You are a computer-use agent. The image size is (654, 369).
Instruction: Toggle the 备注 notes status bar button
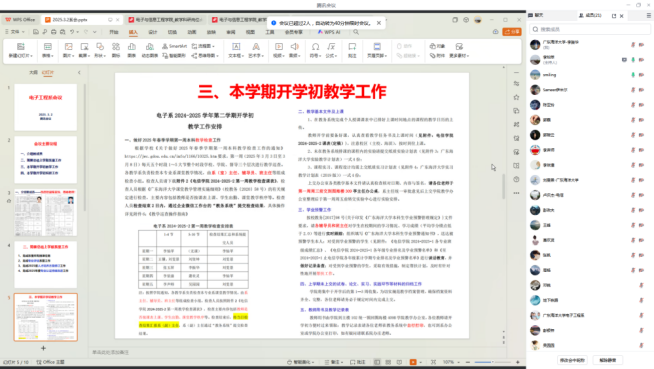click(x=334, y=362)
